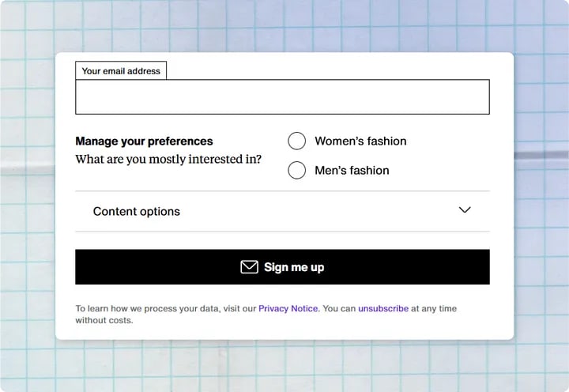Follow the unsubscribe link
The width and height of the screenshot is (569, 392).
click(383, 308)
